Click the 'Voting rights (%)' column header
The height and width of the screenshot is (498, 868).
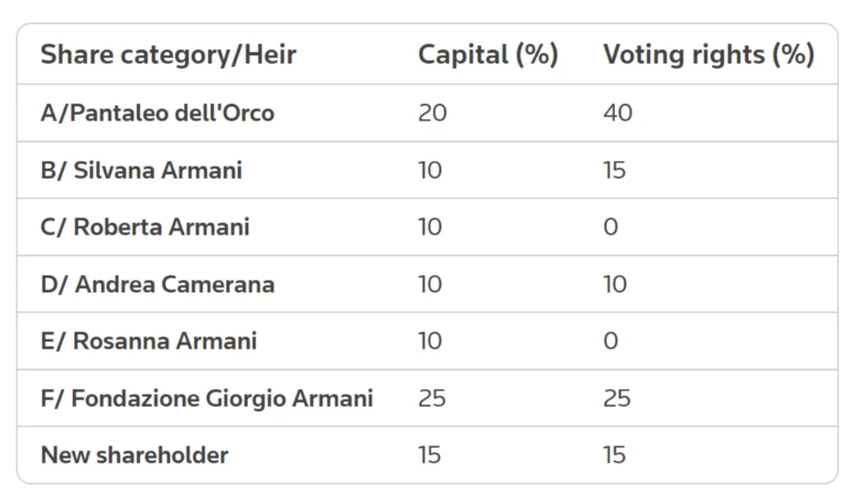pos(709,55)
